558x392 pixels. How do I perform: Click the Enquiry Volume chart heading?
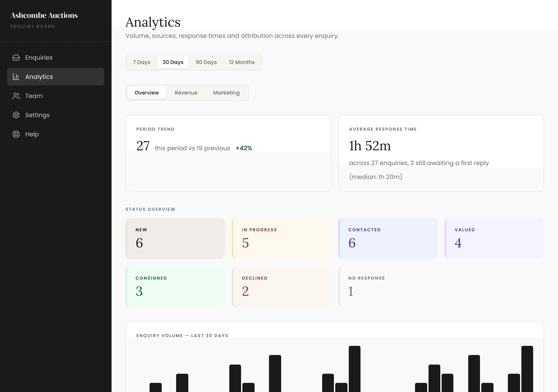click(x=182, y=336)
